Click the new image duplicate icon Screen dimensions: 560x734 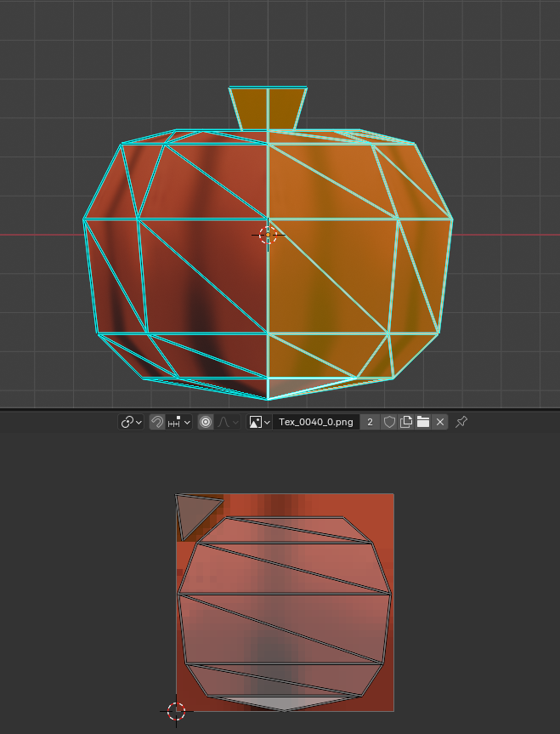click(x=406, y=422)
